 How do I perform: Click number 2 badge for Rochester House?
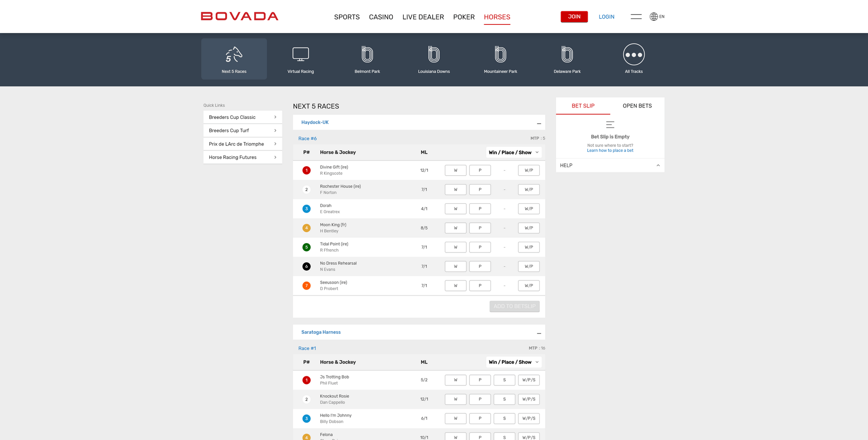click(x=307, y=190)
